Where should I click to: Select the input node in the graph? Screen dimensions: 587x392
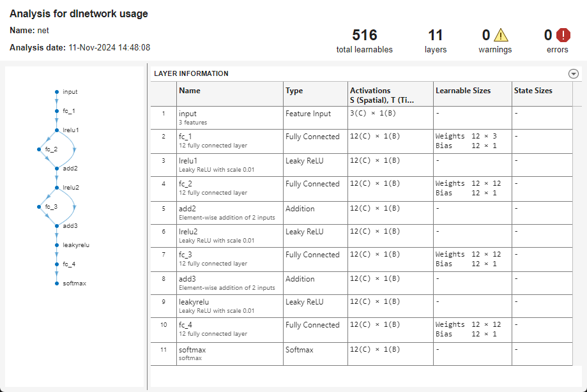pos(57,92)
